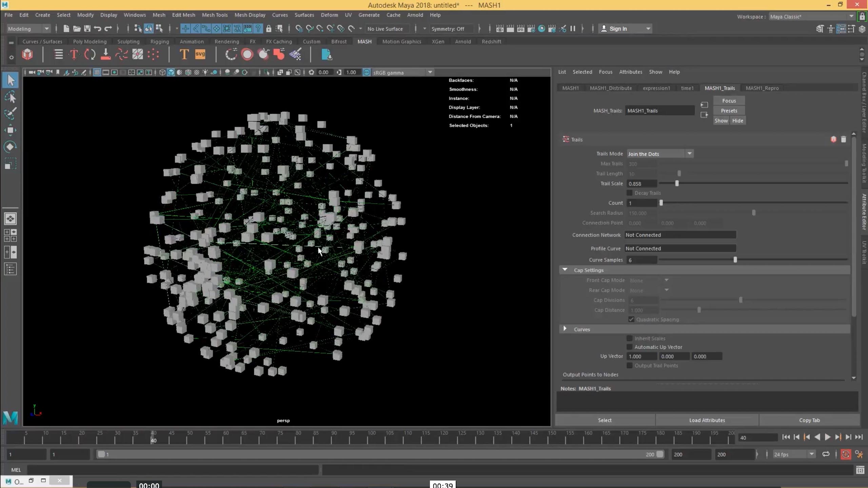Expand the Curves section
The height and width of the screenshot is (488, 868).
565,329
